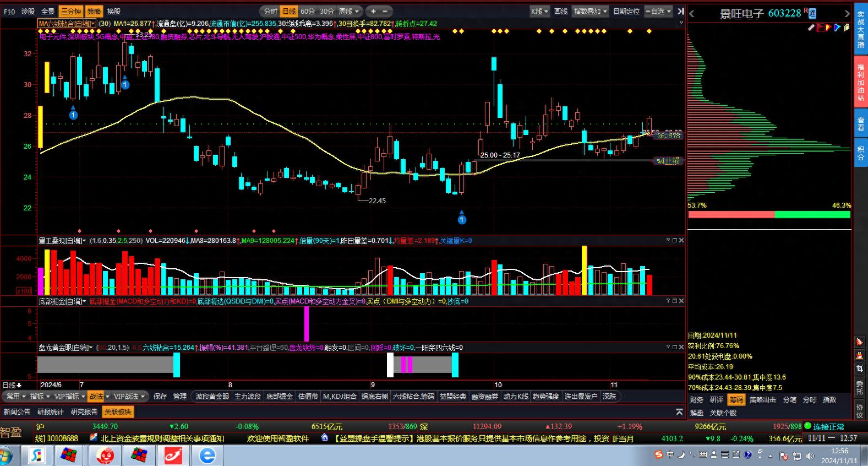Image resolution: width=868 pixels, height=466 pixels.
Task: Go to next stock with right arrow
Action: tap(847, 14)
